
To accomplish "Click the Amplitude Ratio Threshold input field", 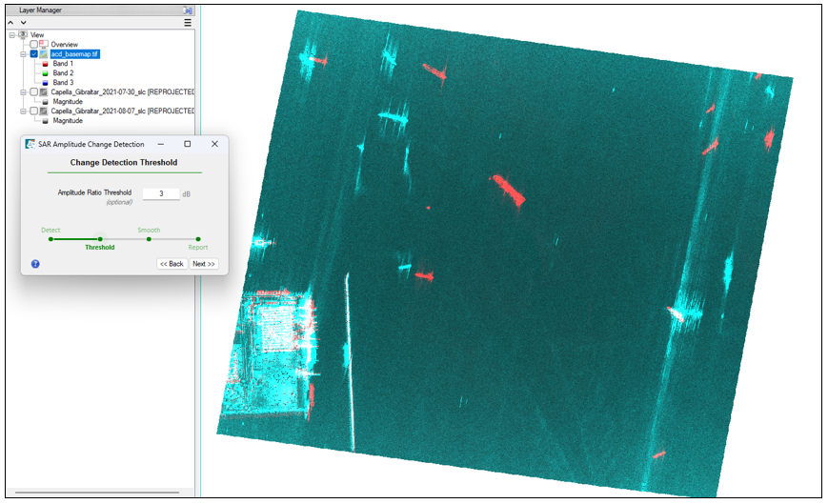I will coord(160,193).
